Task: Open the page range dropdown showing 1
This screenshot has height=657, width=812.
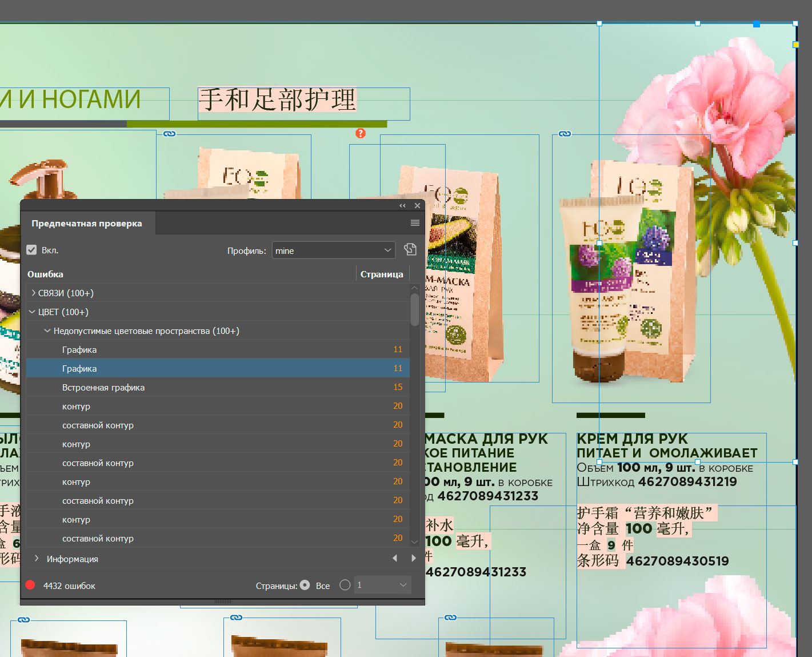Action: point(382,585)
